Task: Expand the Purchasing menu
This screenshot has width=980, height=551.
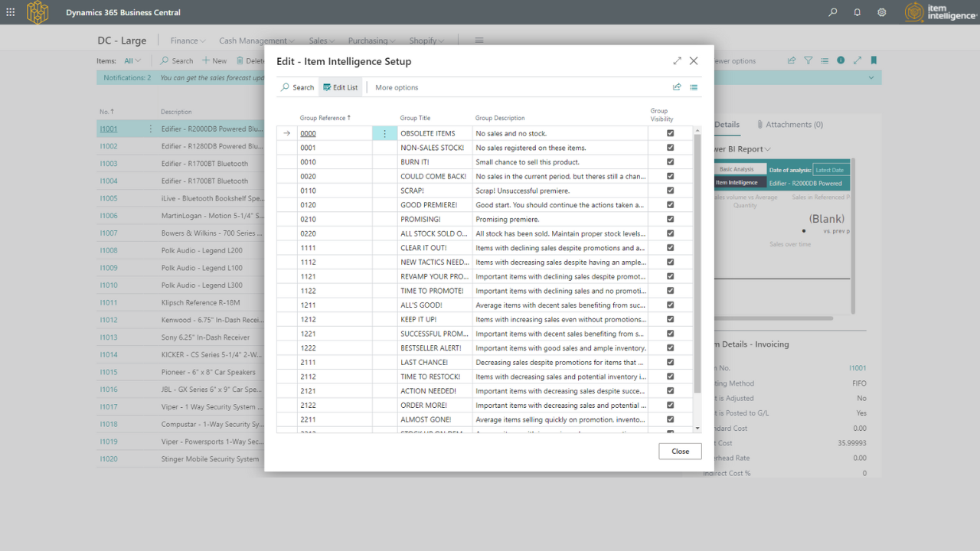Action: (x=372, y=41)
